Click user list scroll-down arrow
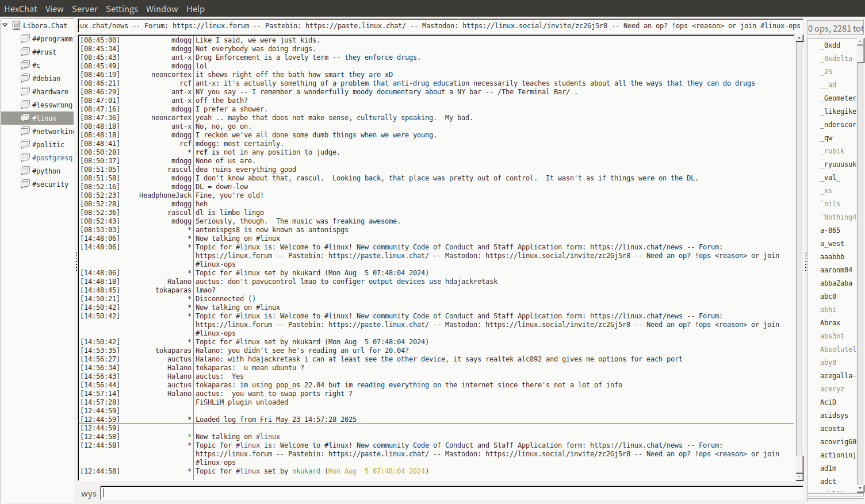Screen dimensions: 865x504 pyautogui.click(x=860, y=488)
